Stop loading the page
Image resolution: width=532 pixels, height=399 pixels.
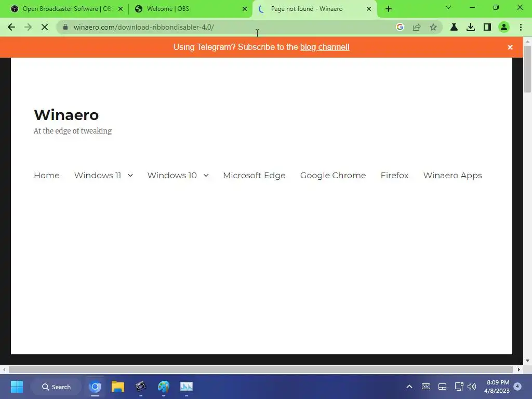click(x=45, y=27)
